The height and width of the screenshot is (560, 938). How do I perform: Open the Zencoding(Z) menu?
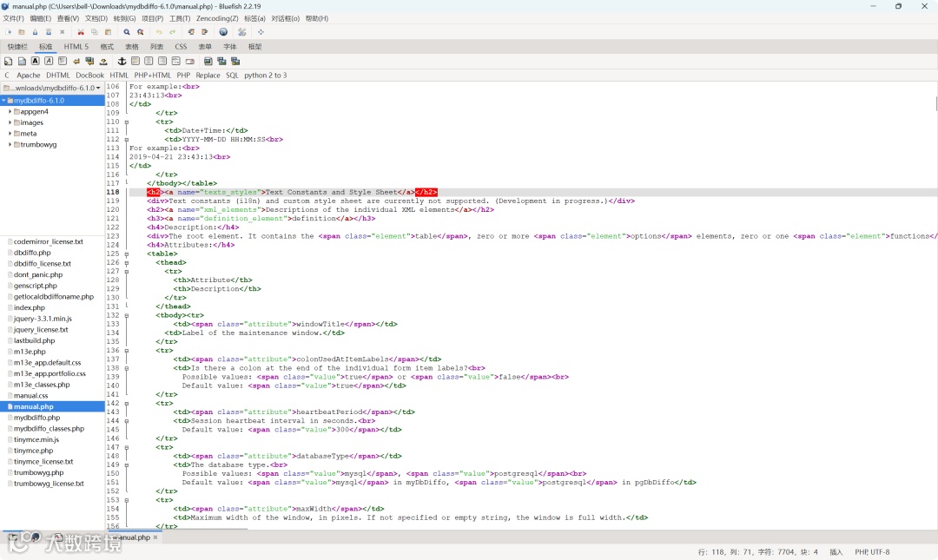(217, 18)
